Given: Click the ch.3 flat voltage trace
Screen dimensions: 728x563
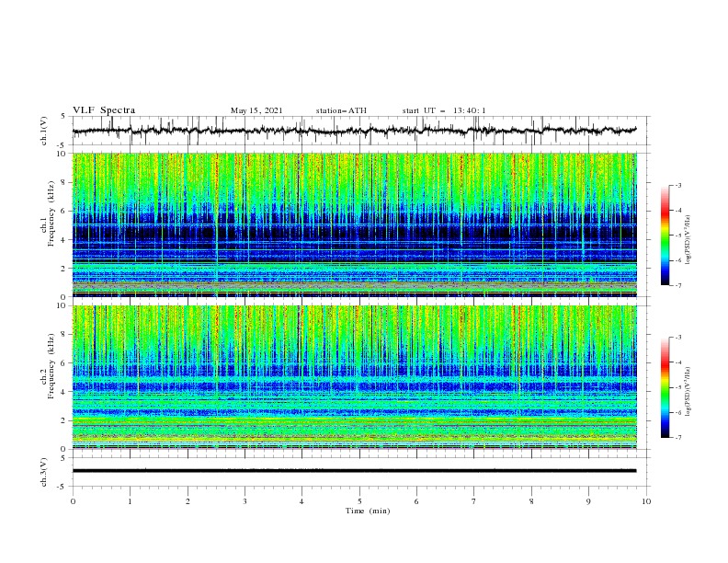Looking at the screenshot, I should coord(354,471).
